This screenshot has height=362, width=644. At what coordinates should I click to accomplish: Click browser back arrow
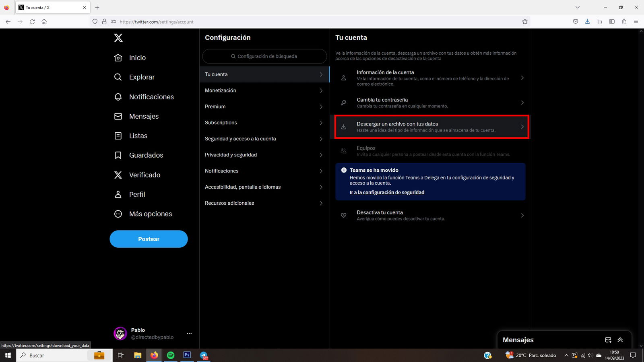pos(8,22)
